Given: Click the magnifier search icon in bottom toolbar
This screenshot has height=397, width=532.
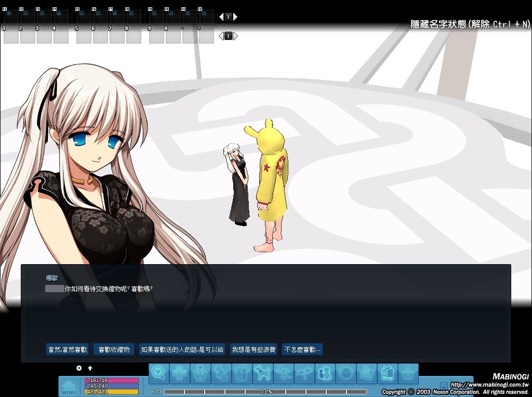Looking at the screenshot, I should (x=159, y=373).
